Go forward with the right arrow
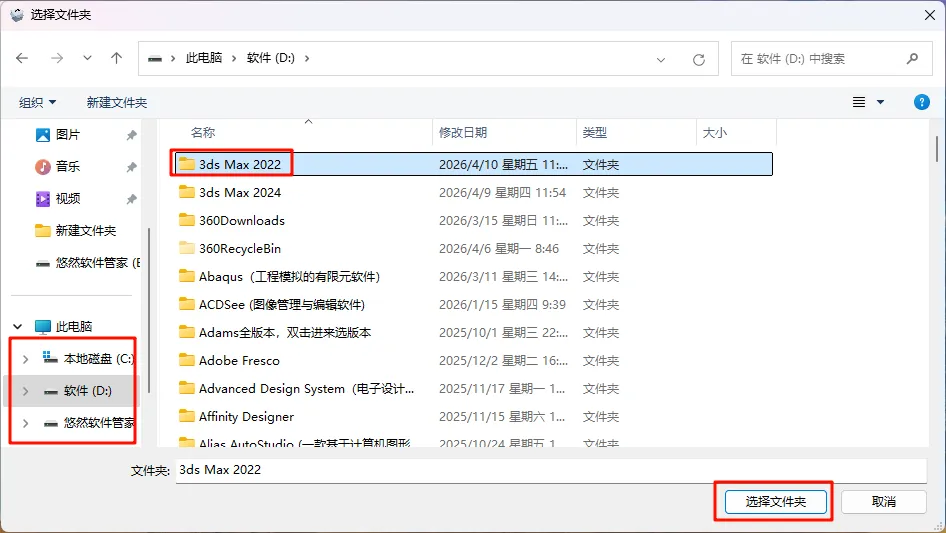Image resolution: width=946 pixels, height=533 pixels. click(x=57, y=58)
